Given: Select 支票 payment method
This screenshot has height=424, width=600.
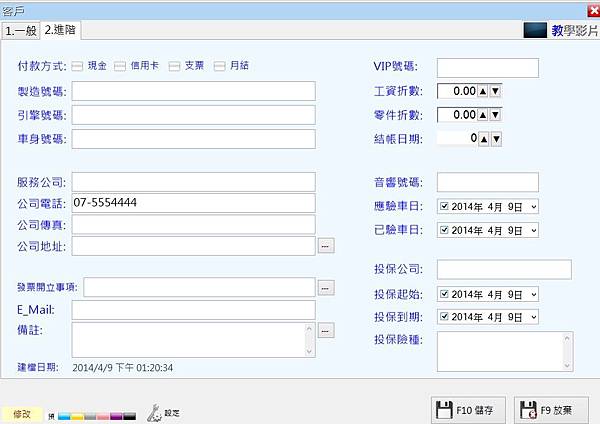Looking at the screenshot, I should point(174,66).
